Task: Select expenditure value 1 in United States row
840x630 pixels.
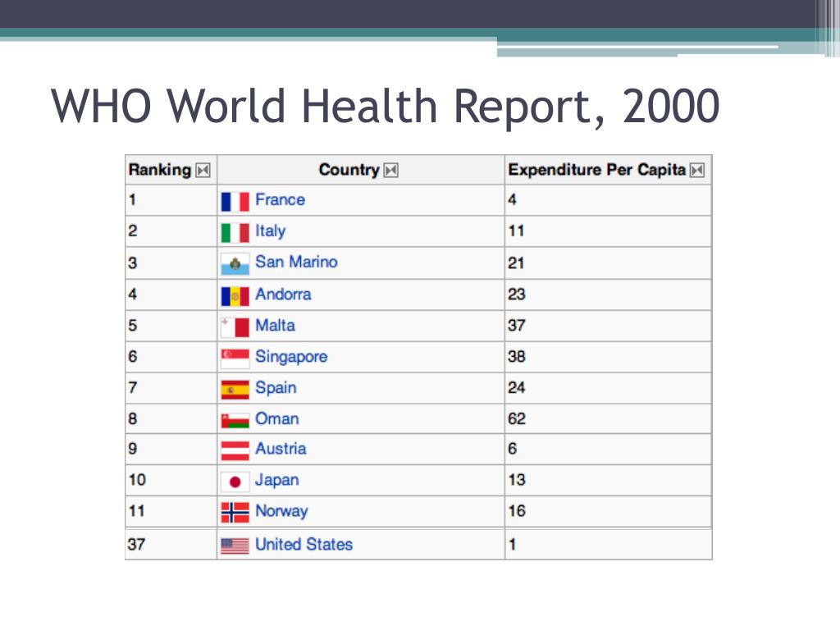Action: click(x=513, y=545)
